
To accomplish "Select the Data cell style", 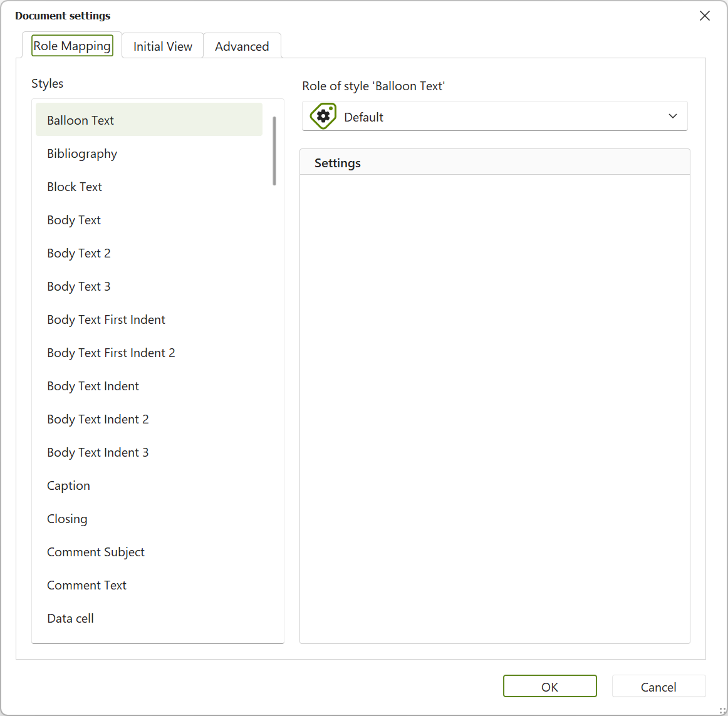I will (x=149, y=618).
